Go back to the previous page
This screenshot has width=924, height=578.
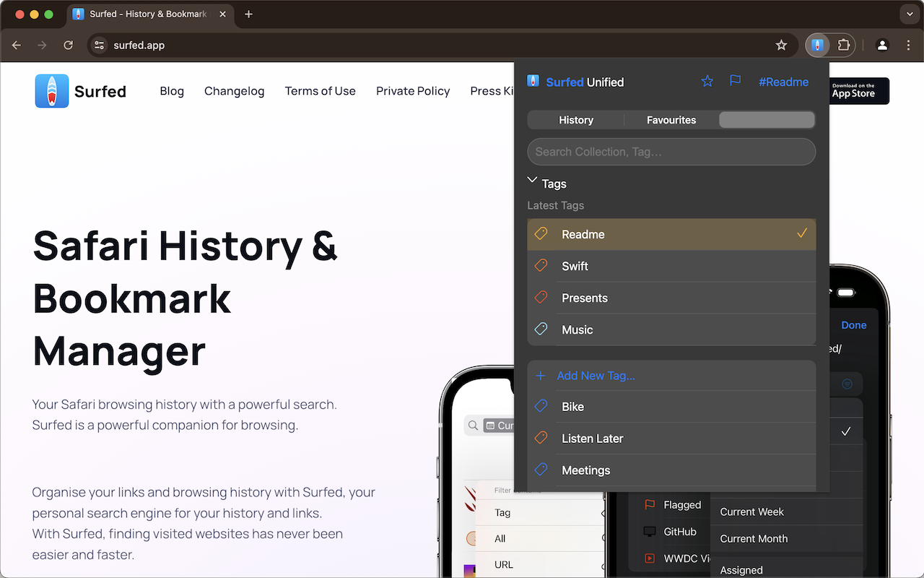tap(17, 45)
